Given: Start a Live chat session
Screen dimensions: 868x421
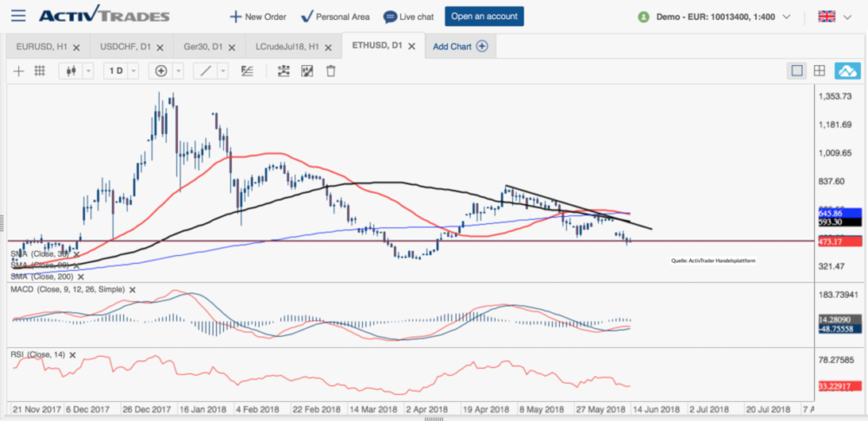Looking at the screenshot, I should tap(409, 16).
